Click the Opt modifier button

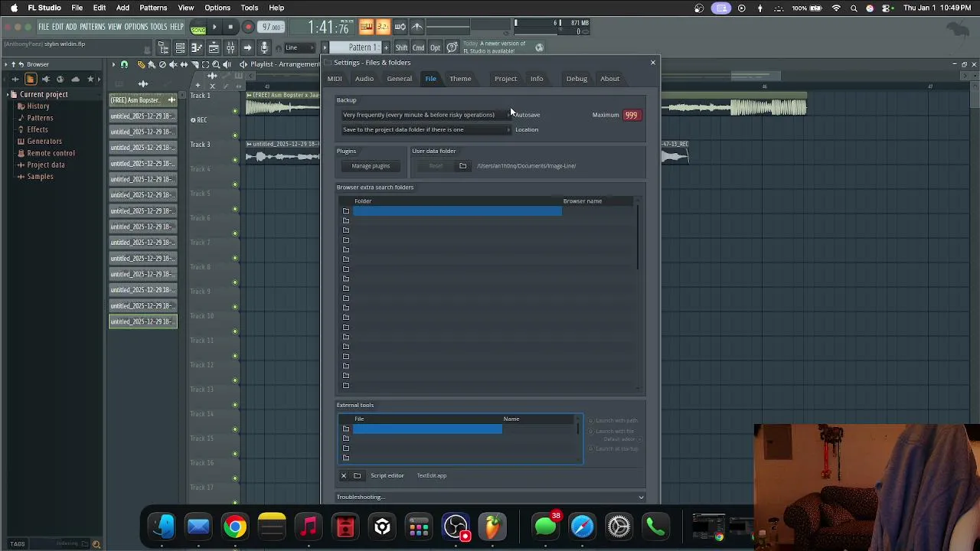pos(435,48)
